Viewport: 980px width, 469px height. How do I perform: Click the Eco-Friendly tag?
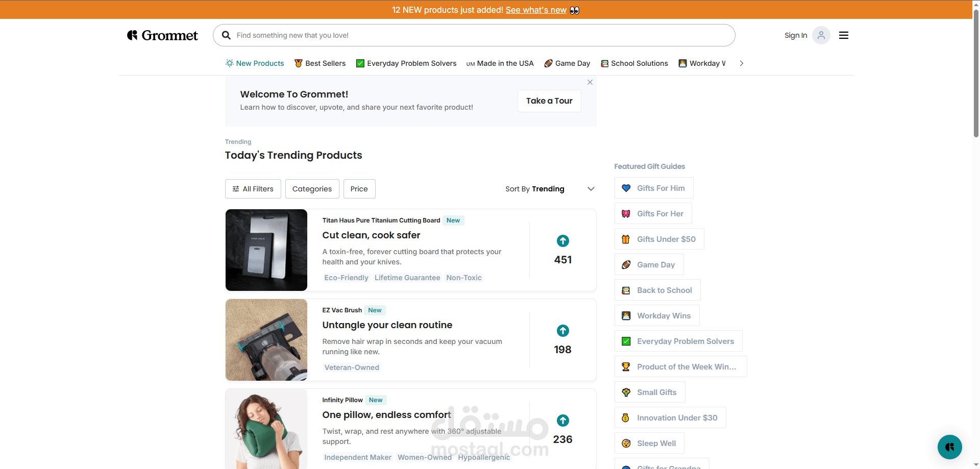[346, 278]
